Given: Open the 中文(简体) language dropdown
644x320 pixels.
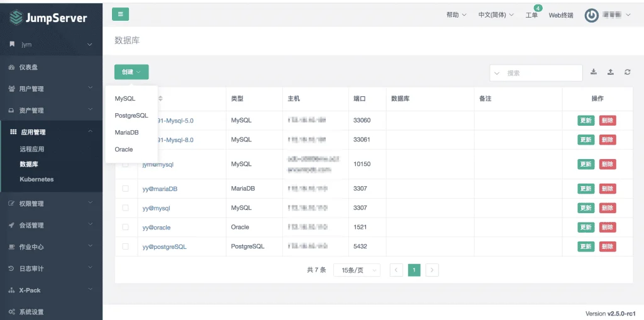Looking at the screenshot, I should (x=496, y=15).
